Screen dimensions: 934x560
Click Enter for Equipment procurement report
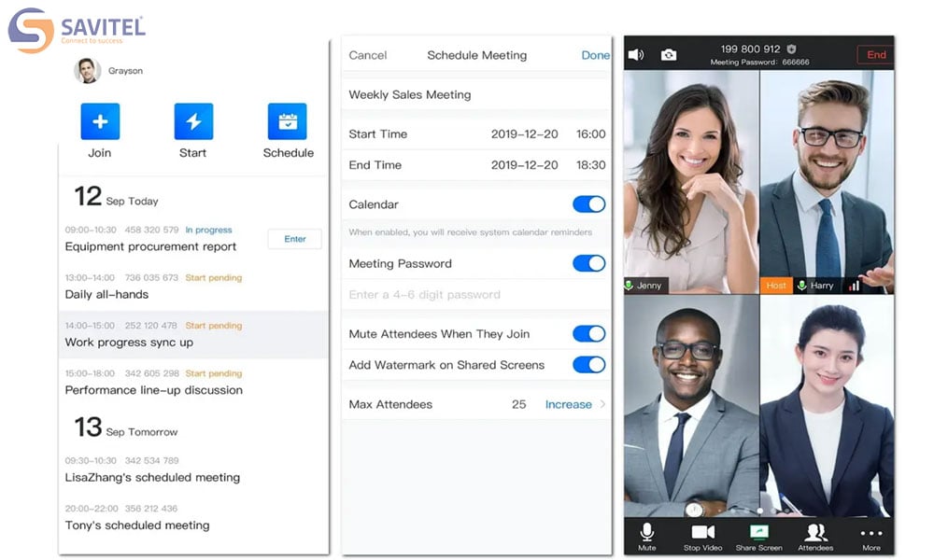[294, 239]
